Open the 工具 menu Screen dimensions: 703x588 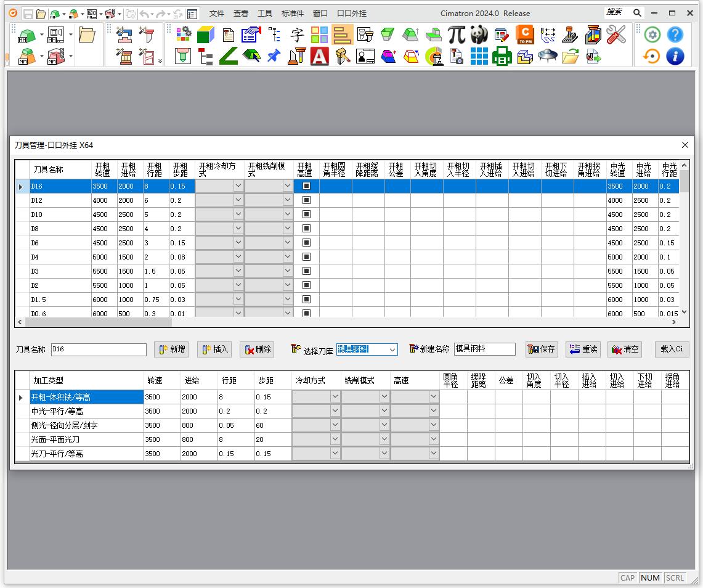pos(264,13)
